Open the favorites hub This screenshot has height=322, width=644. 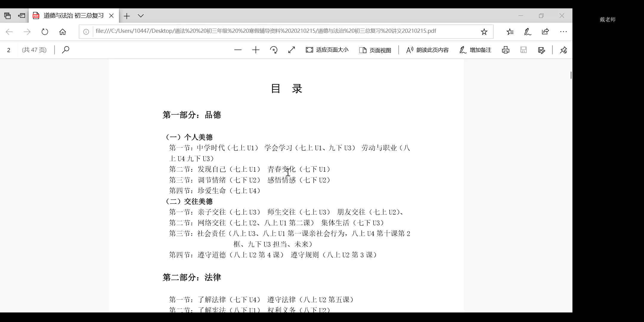coord(510,32)
